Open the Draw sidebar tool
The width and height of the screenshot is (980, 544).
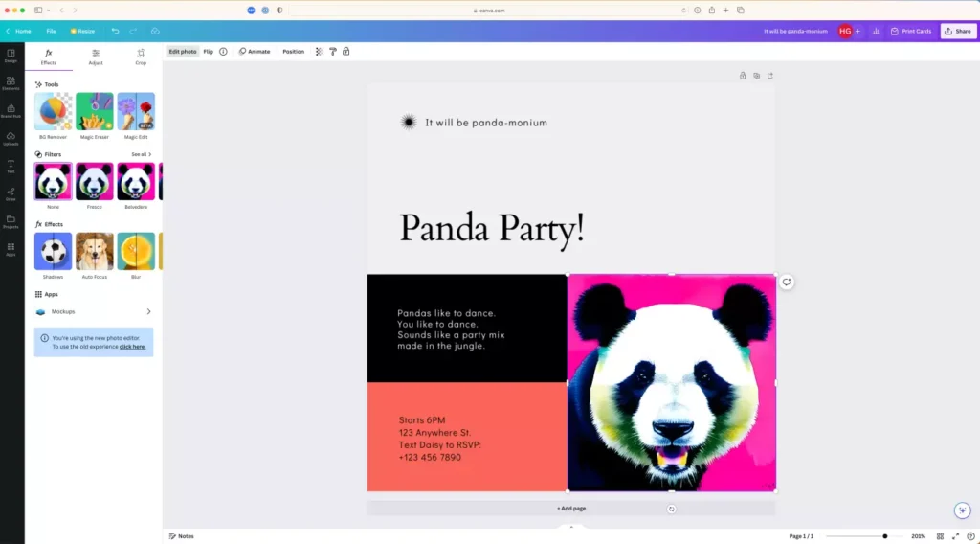click(11, 193)
